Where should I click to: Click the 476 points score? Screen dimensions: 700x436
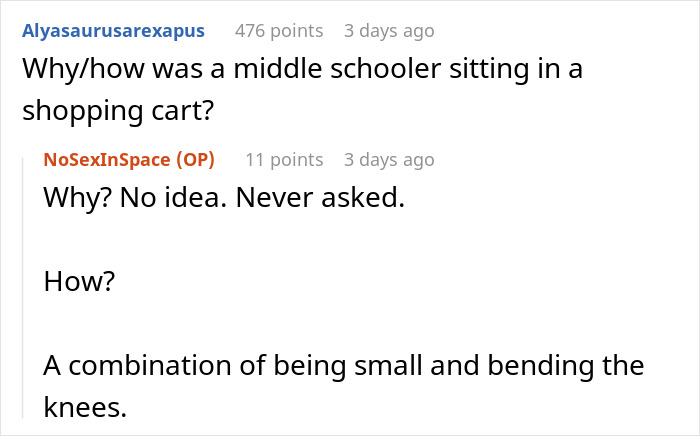tap(279, 31)
